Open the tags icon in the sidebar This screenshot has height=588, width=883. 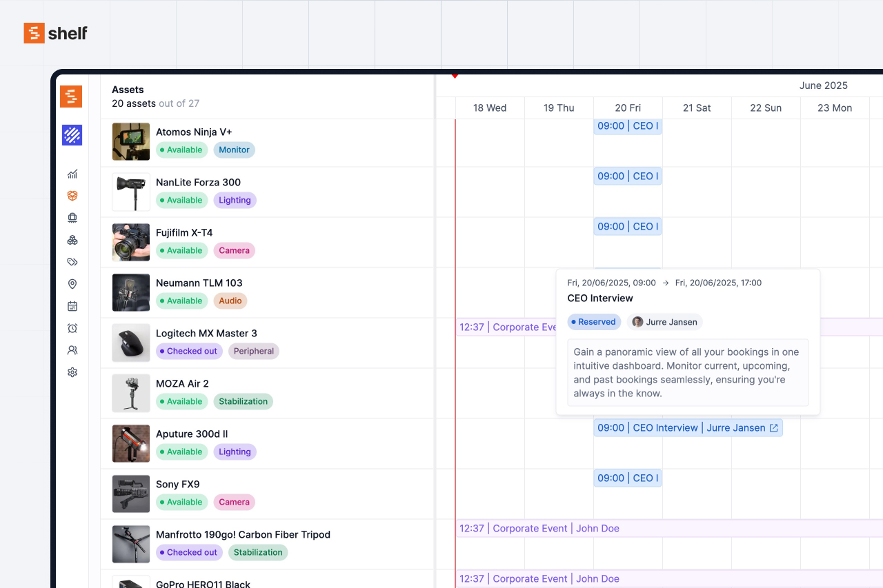click(x=72, y=261)
